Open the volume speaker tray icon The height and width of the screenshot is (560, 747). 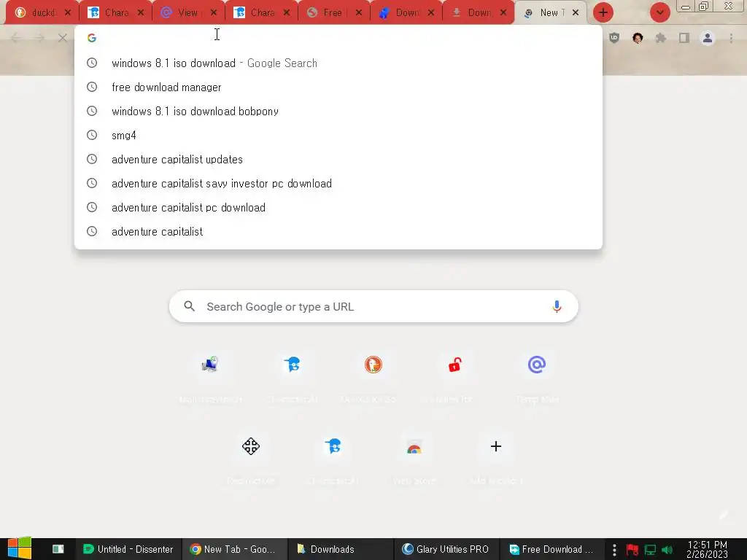click(x=667, y=550)
